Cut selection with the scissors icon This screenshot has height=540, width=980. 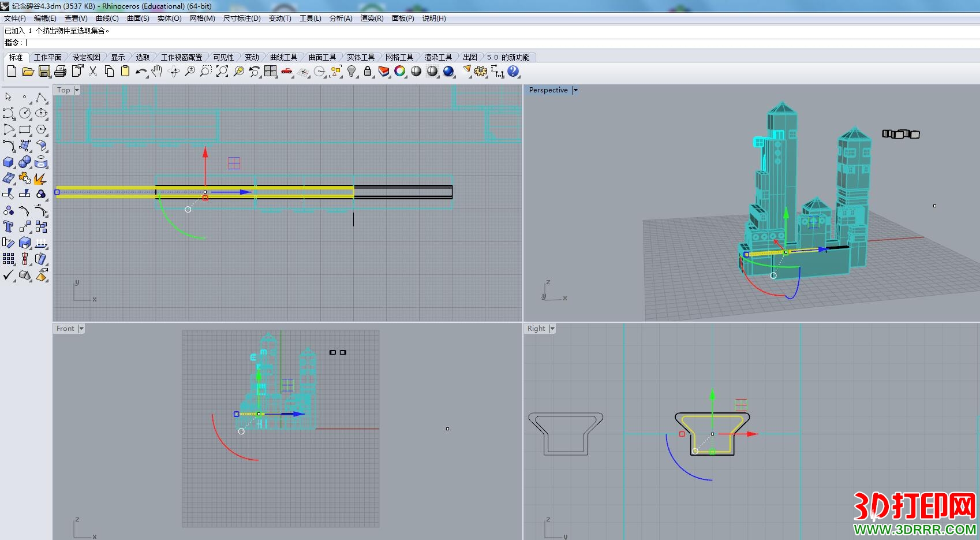point(93,71)
